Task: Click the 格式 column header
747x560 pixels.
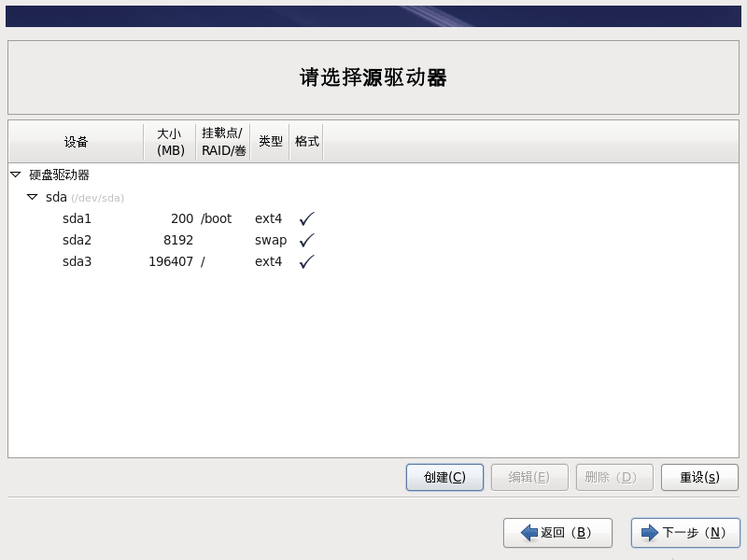Action: pos(306,142)
